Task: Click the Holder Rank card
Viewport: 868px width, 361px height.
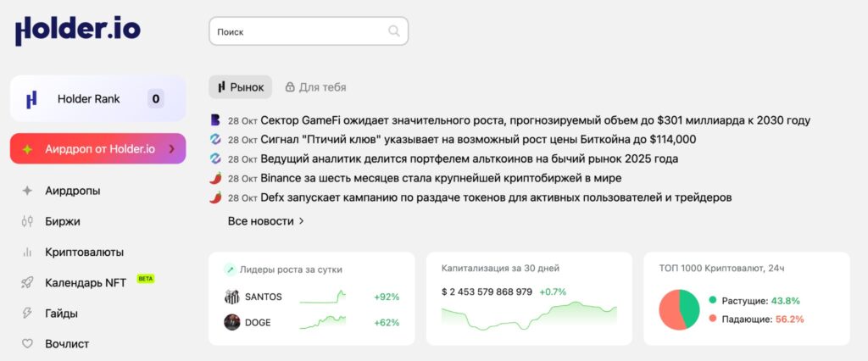Action: pyautogui.click(x=97, y=98)
